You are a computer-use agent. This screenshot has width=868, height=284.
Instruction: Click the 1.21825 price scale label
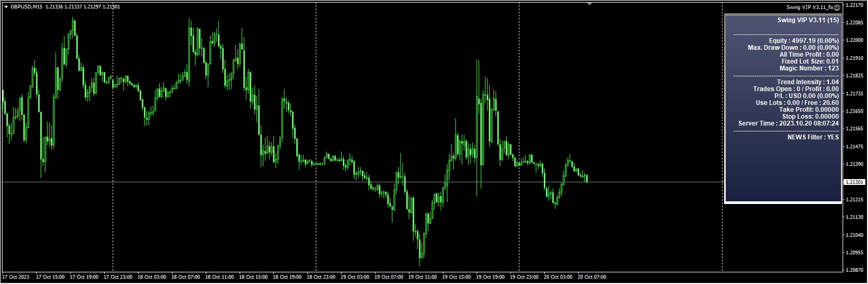coord(854,76)
